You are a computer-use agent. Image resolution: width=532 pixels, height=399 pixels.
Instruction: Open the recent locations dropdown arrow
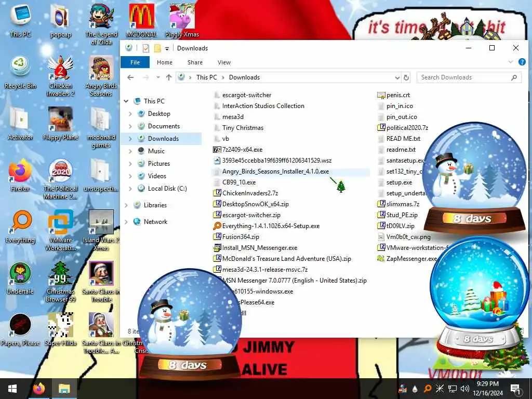158,77
